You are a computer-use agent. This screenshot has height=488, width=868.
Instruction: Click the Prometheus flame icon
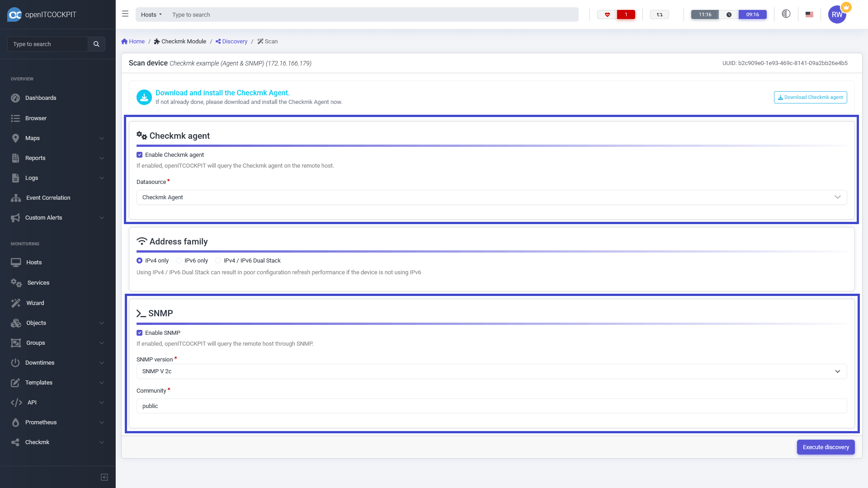15,422
